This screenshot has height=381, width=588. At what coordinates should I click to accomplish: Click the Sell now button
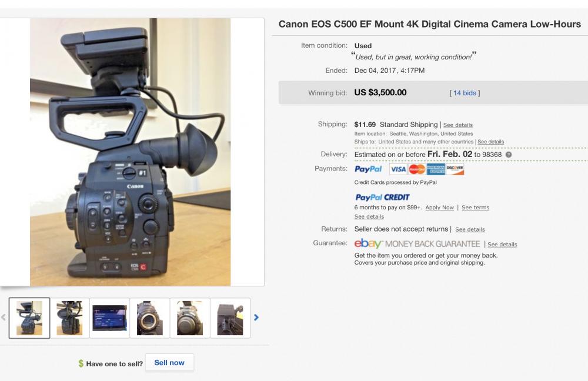tap(169, 363)
